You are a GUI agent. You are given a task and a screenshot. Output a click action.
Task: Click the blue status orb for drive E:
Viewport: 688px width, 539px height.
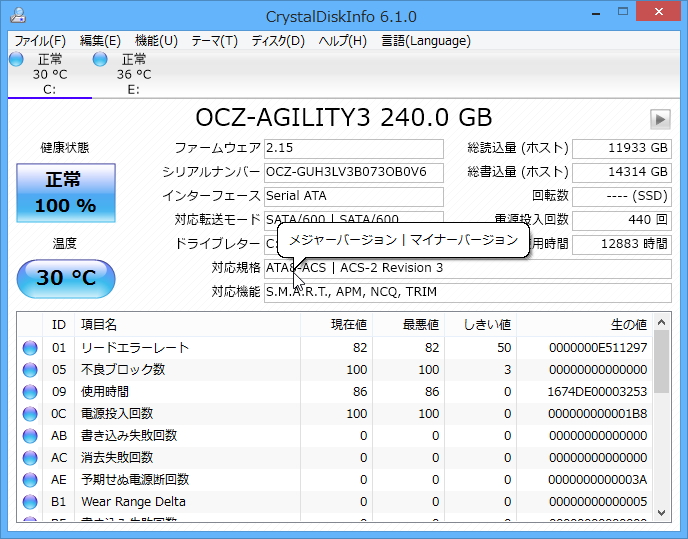pos(100,59)
